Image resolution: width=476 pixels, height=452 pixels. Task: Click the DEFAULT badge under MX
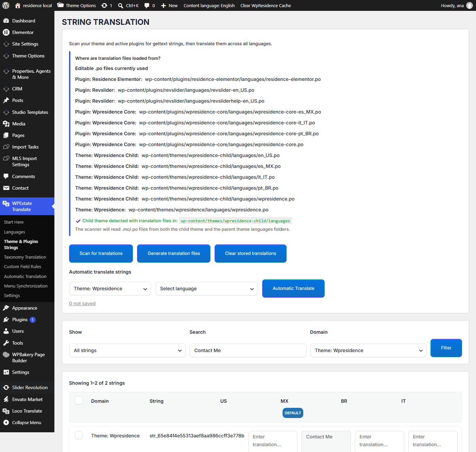click(293, 413)
